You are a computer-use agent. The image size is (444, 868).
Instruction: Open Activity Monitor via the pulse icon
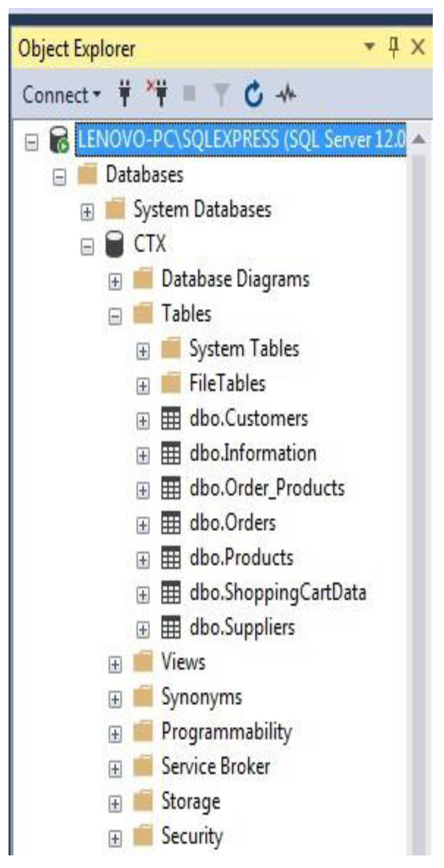pyautogui.click(x=286, y=94)
